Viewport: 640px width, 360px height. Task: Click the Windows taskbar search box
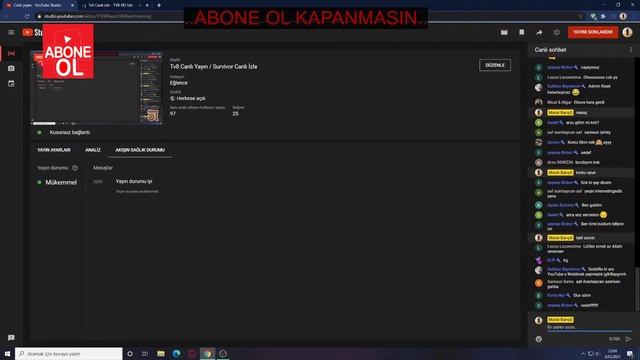tap(69, 353)
